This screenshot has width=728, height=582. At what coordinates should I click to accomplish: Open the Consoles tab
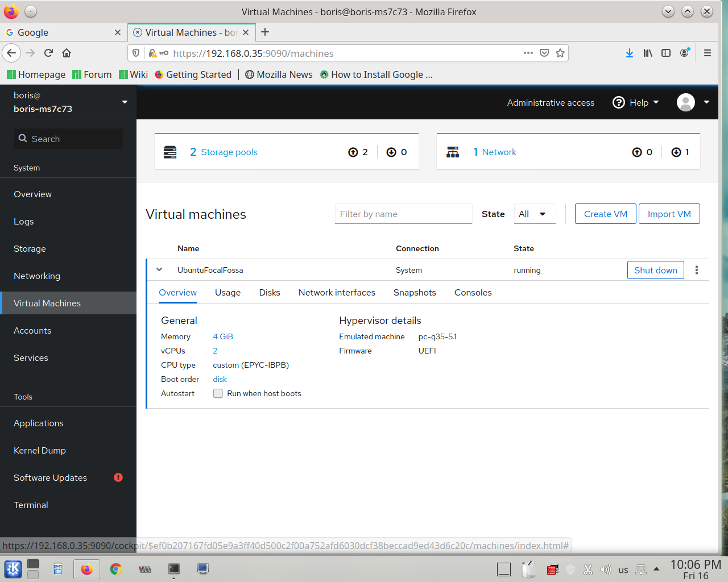click(473, 292)
